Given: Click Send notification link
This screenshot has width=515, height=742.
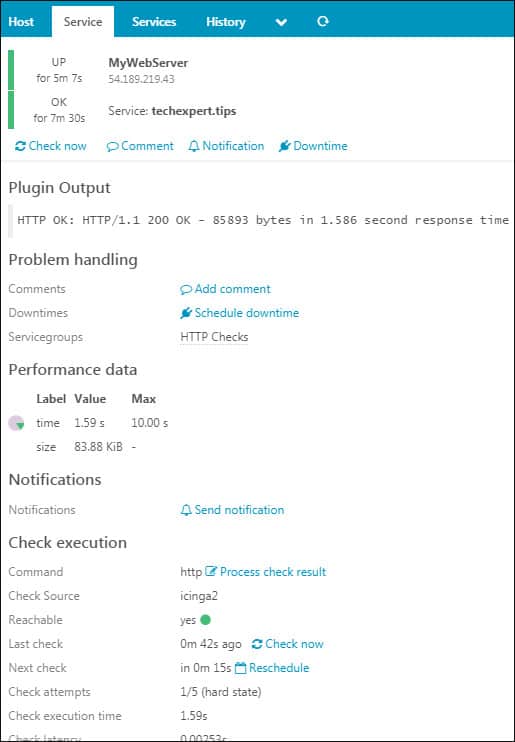Looking at the screenshot, I should tap(232, 510).
